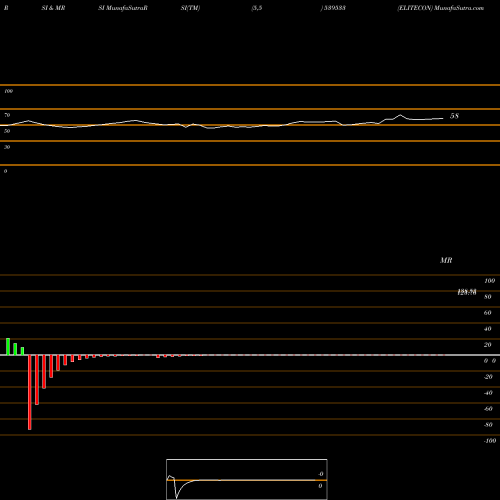Viewport: 500px width, 500px height.
Task: Click the -60 label on the MR axis
Action: point(488,409)
